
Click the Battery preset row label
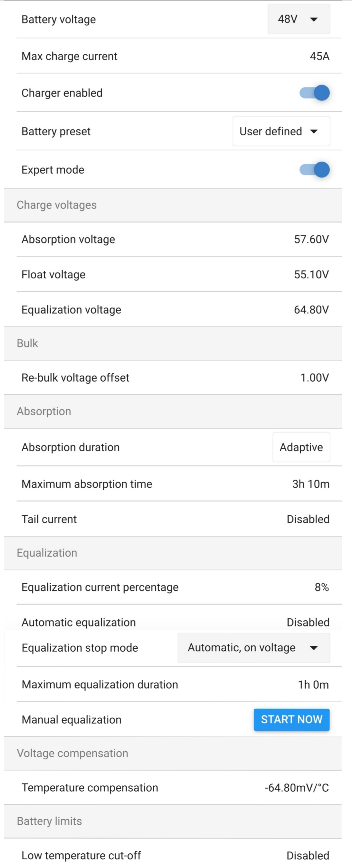coord(56,131)
